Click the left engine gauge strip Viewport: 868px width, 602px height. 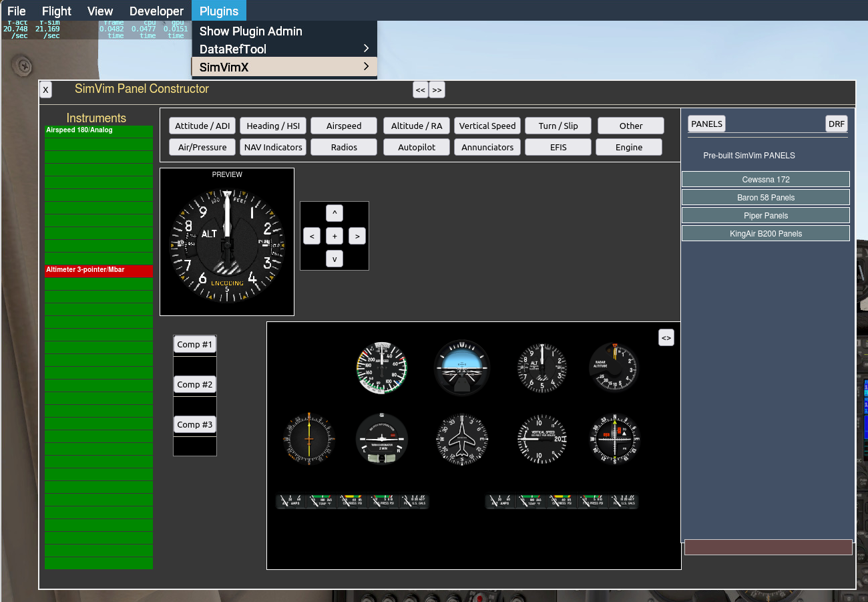tap(352, 501)
